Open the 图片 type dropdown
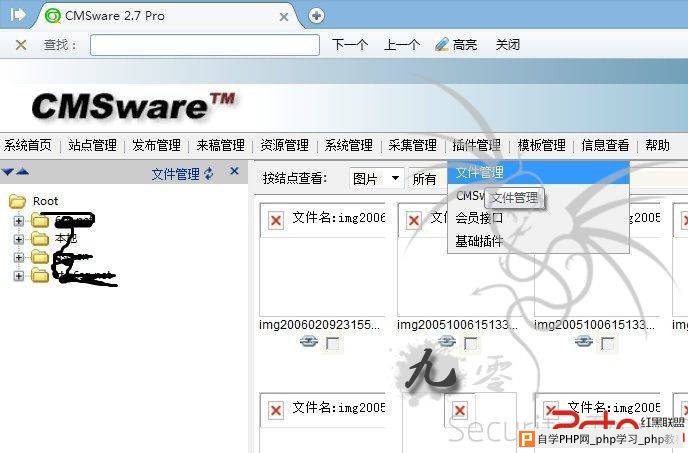Viewport: 688px width, 453px height. tap(376, 178)
